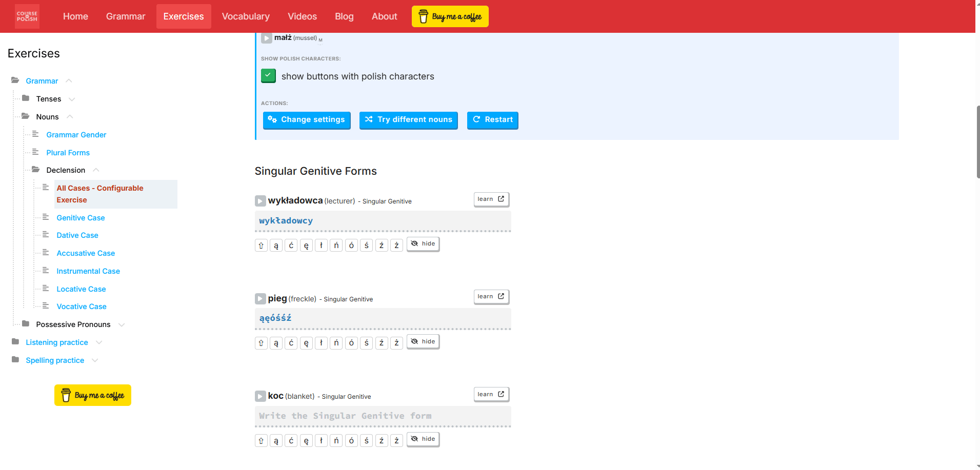This screenshot has width=980, height=470.
Task: Expand the Tenses section
Action: (72, 99)
